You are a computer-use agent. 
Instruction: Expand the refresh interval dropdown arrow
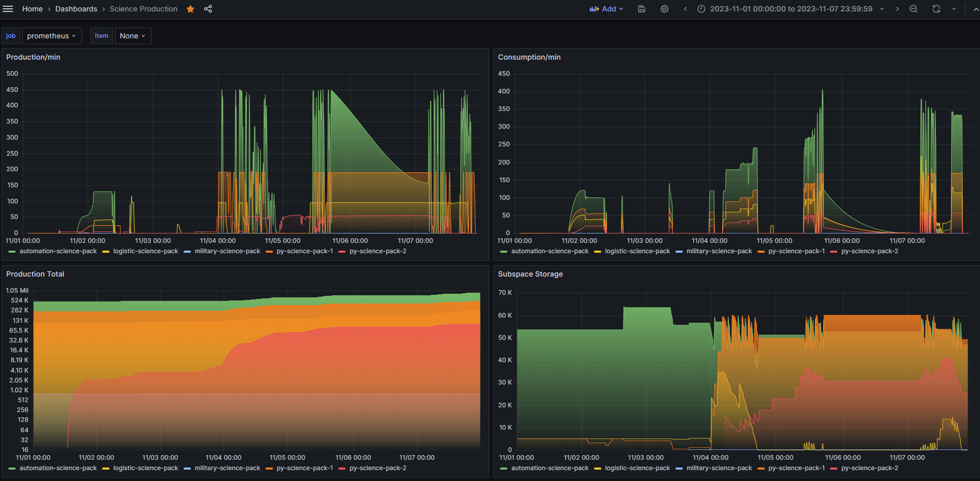coord(954,9)
